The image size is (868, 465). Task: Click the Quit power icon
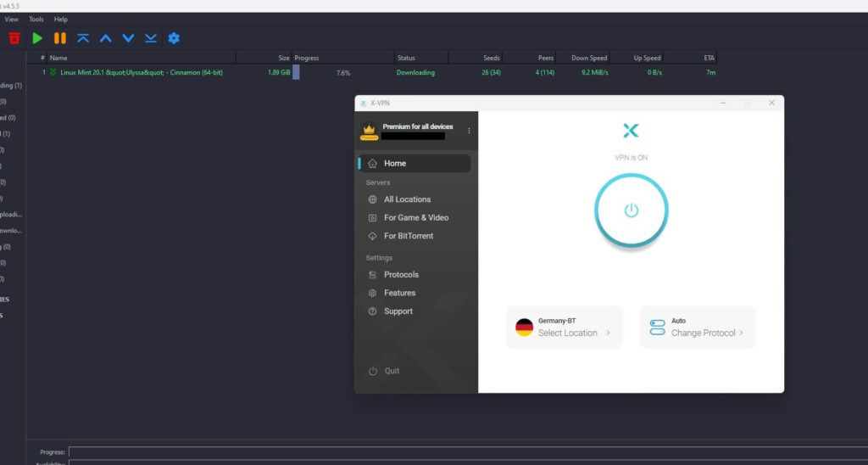[x=373, y=372]
